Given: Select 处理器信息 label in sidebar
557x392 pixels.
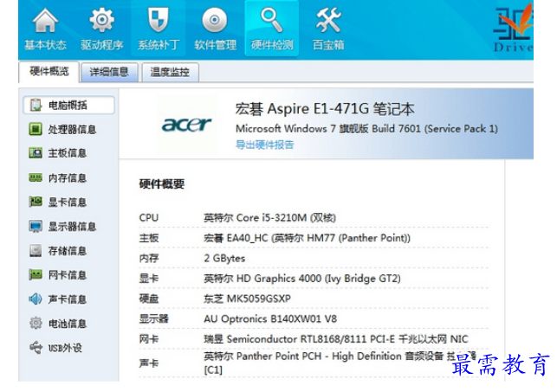Looking at the screenshot, I should pos(72,130).
